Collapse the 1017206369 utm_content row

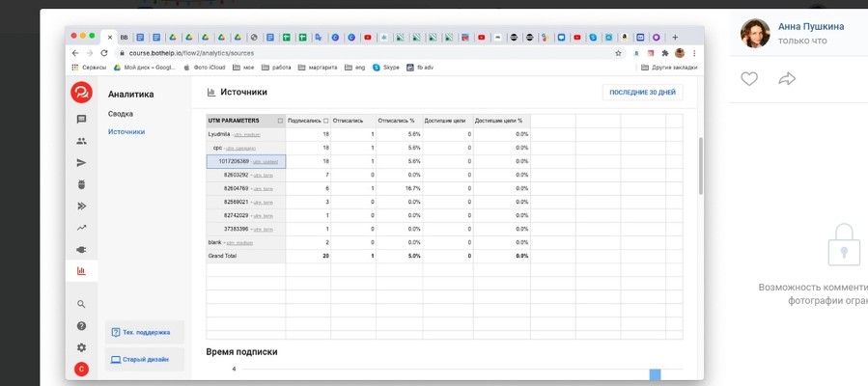click(248, 161)
